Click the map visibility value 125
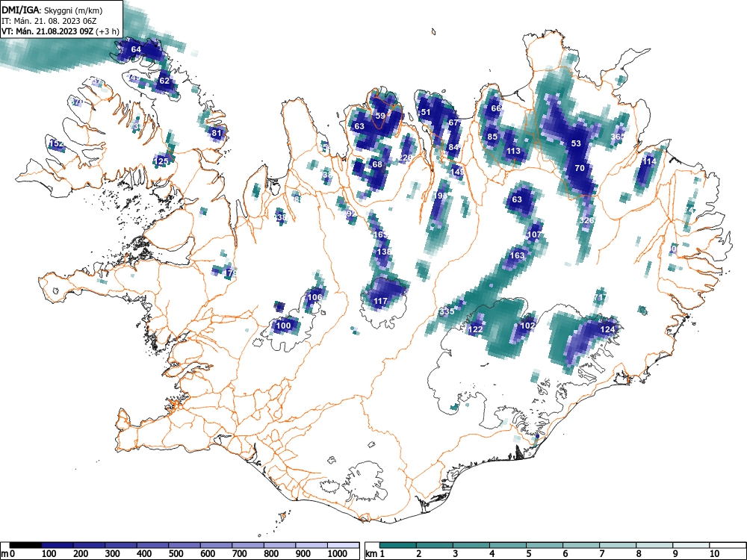 (161, 161)
